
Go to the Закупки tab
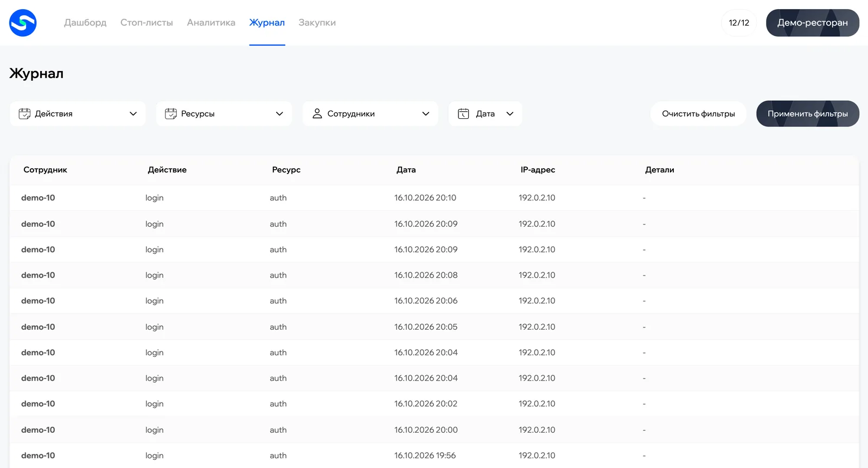click(317, 23)
